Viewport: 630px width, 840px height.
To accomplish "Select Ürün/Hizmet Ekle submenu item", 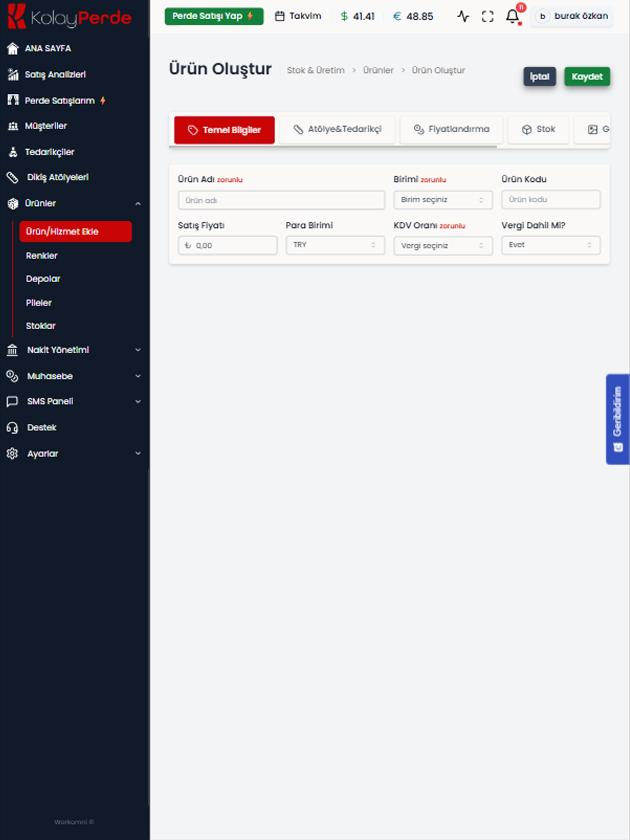I will click(x=75, y=231).
